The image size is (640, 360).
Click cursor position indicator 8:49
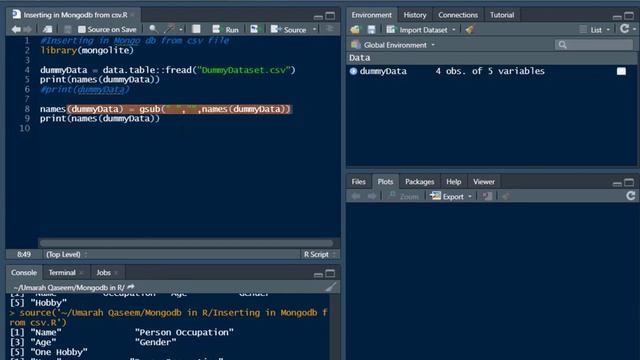[x=24, y=254]
